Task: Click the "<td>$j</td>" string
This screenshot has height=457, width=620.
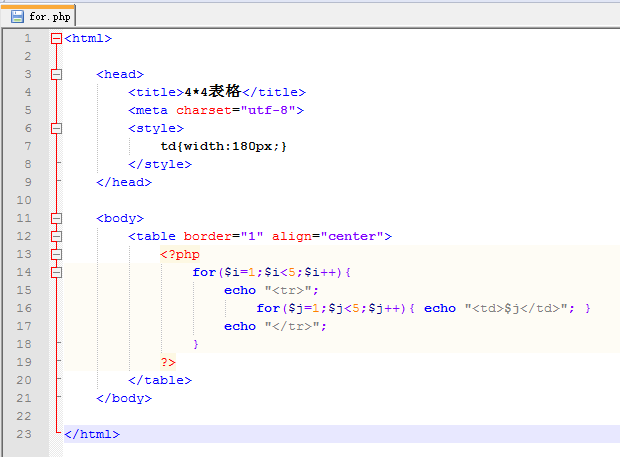Action: [516, 308]
